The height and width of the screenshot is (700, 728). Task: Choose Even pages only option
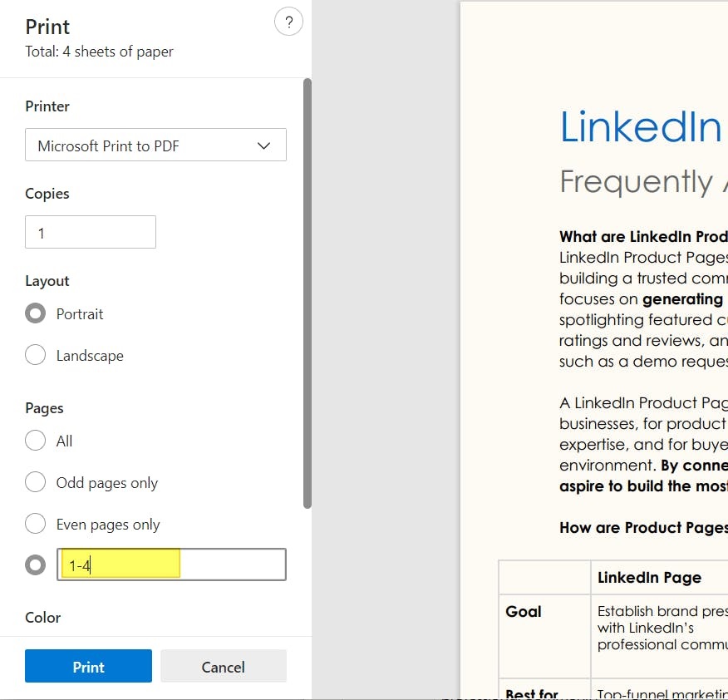pos(35,524)
